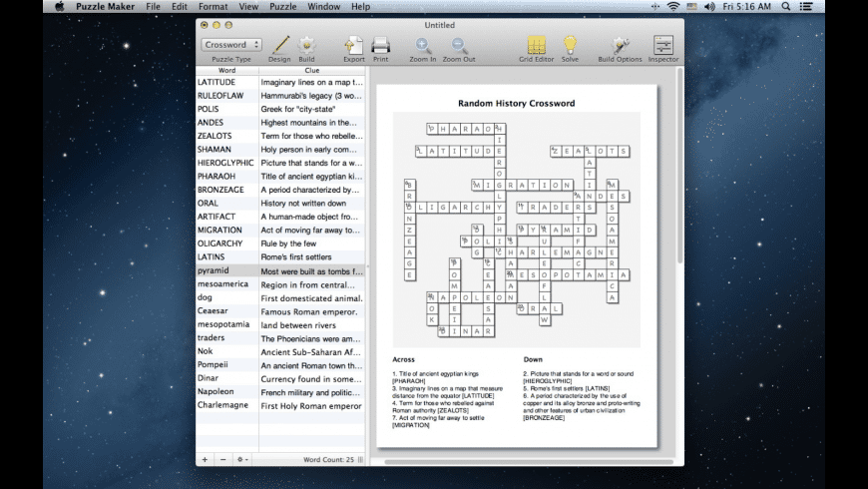Toggle the Solve lightbulb

pos(570,44)
